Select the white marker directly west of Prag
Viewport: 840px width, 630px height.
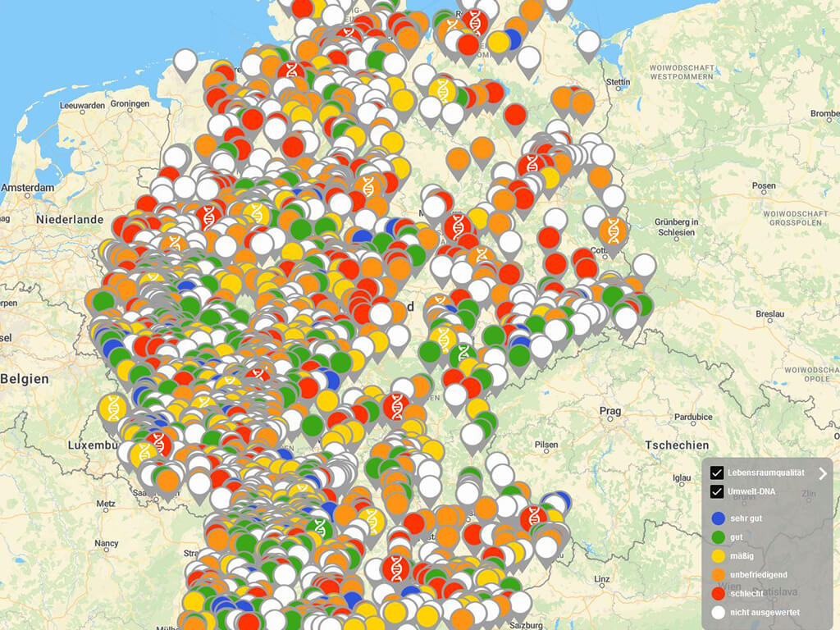472,435
